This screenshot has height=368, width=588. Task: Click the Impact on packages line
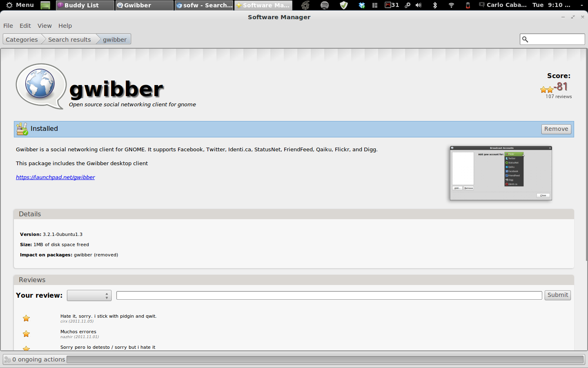[69, 255]
